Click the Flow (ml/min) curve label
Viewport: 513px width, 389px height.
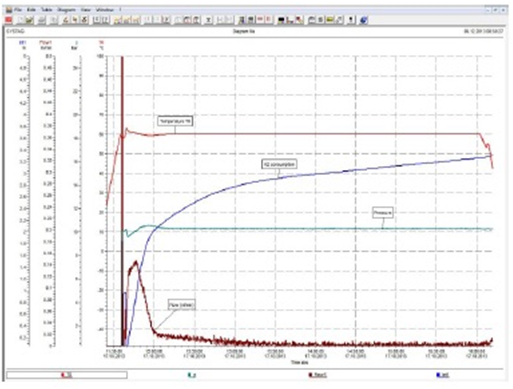pos(181,305)
